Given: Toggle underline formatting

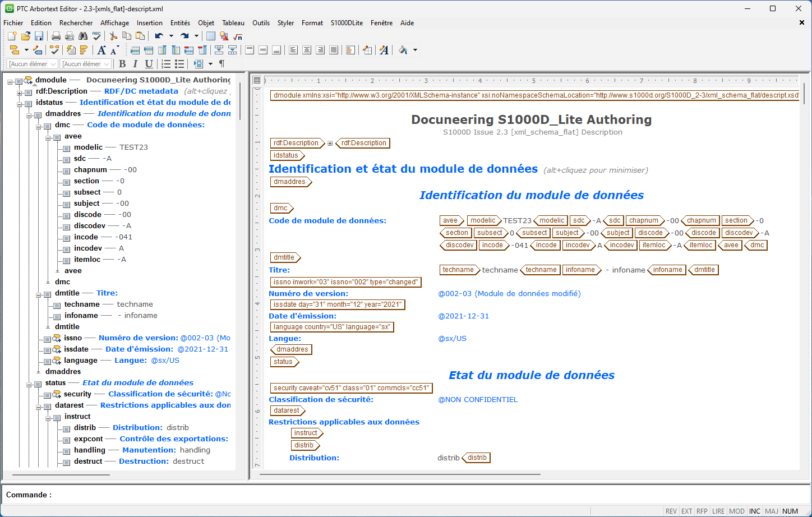Looking at the screenshot, I should (149, 64).
